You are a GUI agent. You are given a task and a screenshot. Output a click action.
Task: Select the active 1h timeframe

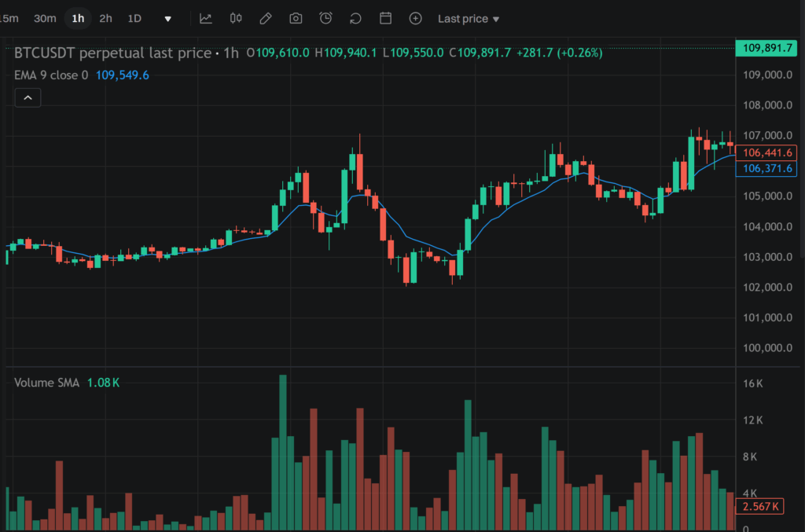click(x=78, y=18)
